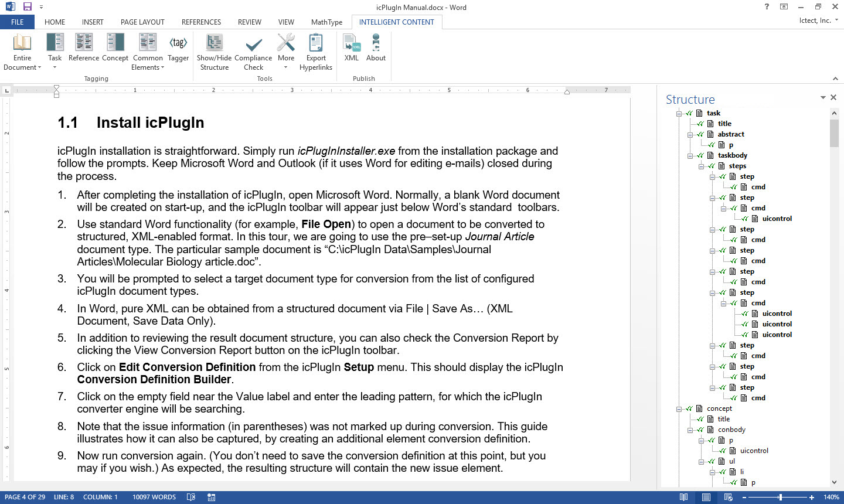This screenshot has width=844, height=504.
Task: Collapse the taskbody node in the Structure tree
Action: [x=690, y=155]
